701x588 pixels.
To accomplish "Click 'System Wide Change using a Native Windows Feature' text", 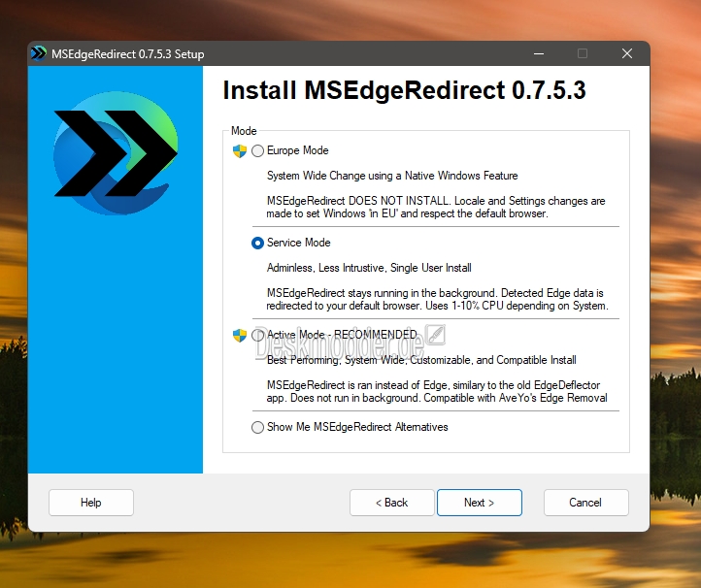I will pyautogui.click(x=392, y=176).
